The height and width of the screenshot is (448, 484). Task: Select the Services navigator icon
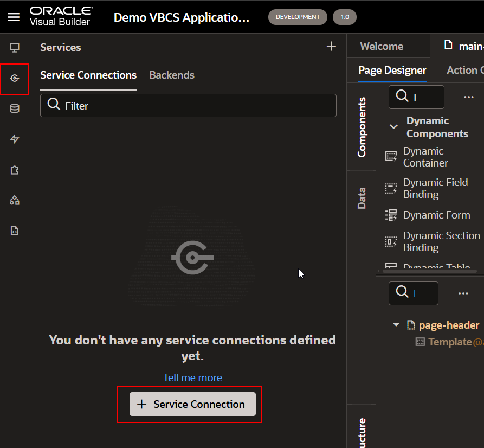pos(15,78)
